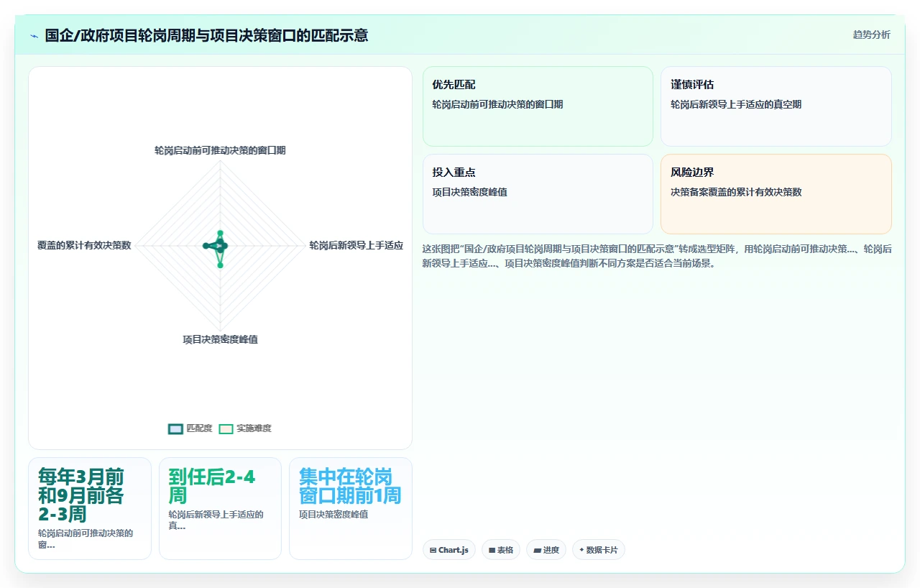Image resolution: width=920 pixels, height=588 pixels.
Task: Click the radar axis label 覆盖的累计有效决策数
Action: [x=84, y=245]
